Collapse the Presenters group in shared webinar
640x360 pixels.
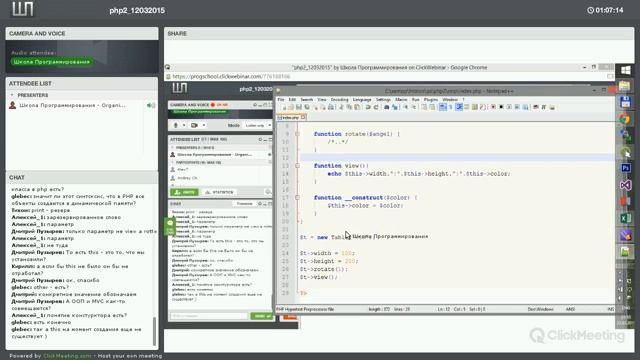click(x=172, y=148)
